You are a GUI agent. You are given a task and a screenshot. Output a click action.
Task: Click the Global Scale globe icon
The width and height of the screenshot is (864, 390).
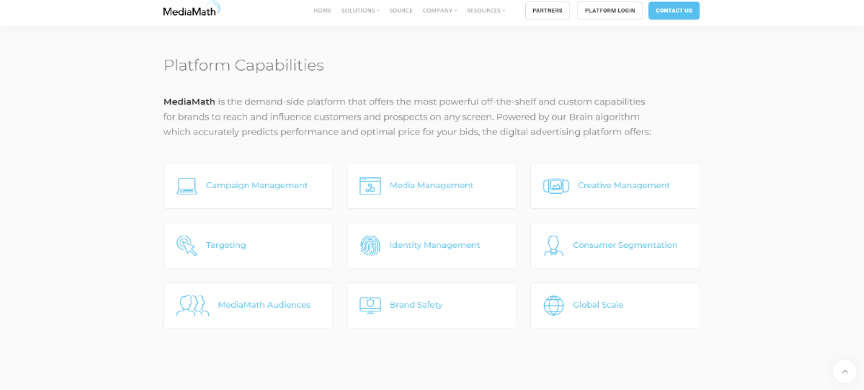tap(553, 305)
